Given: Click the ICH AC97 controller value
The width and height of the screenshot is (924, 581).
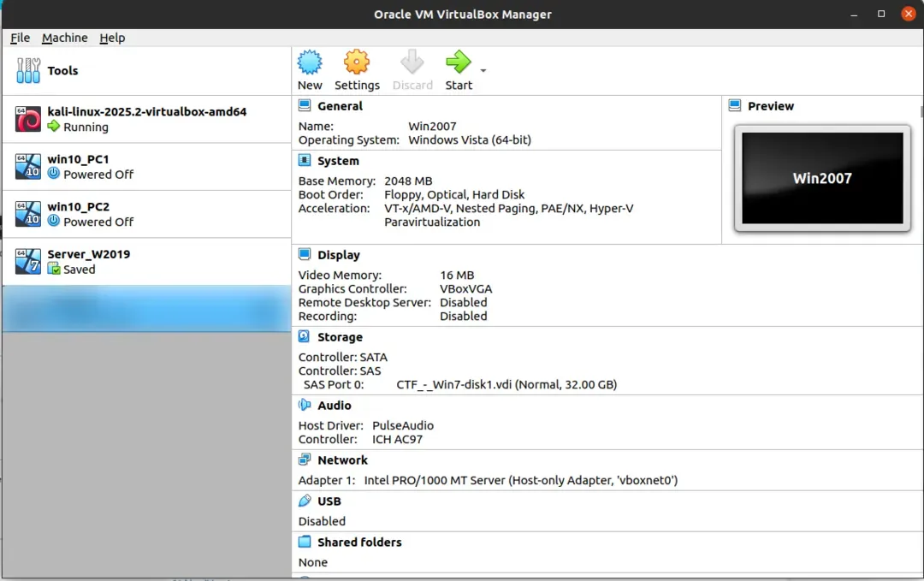Looking at the screenshot, I should click(397, 439).
